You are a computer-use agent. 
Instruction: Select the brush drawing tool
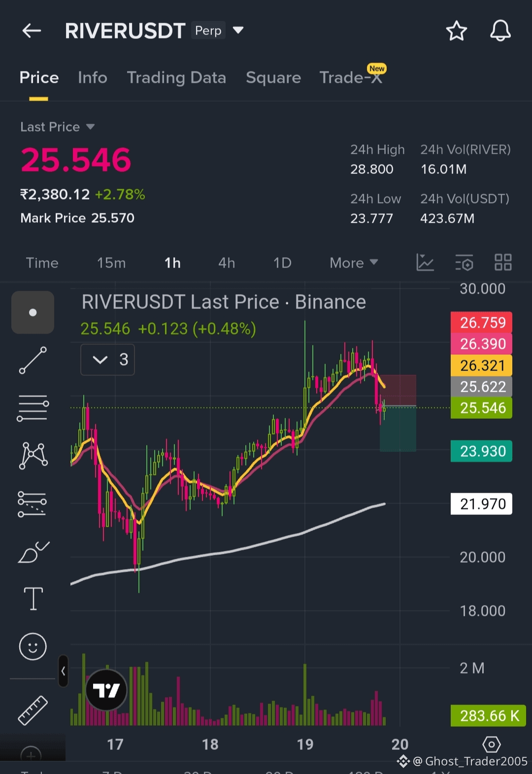[x=33, y=552]
